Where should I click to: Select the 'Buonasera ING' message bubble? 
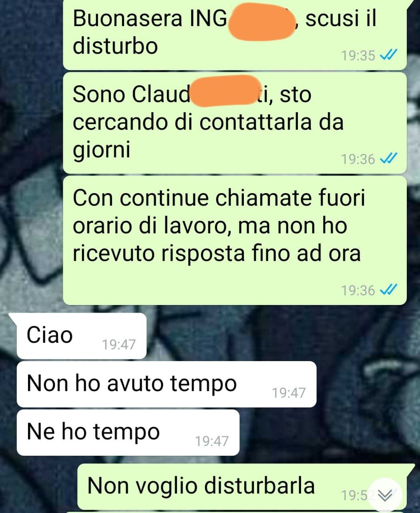coord(235,35)
